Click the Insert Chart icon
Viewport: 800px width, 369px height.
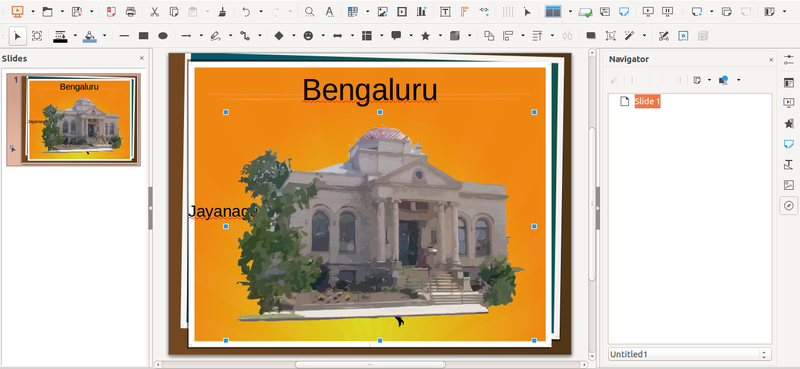421,11
